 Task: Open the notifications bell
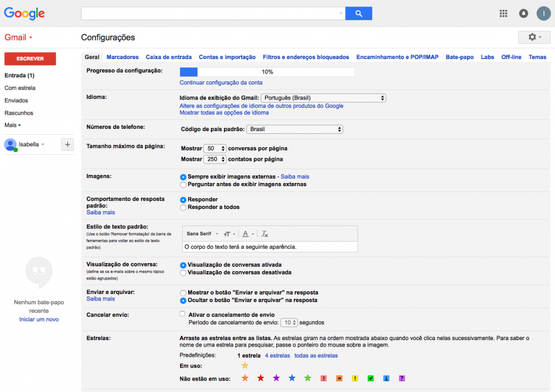(524, 14)
